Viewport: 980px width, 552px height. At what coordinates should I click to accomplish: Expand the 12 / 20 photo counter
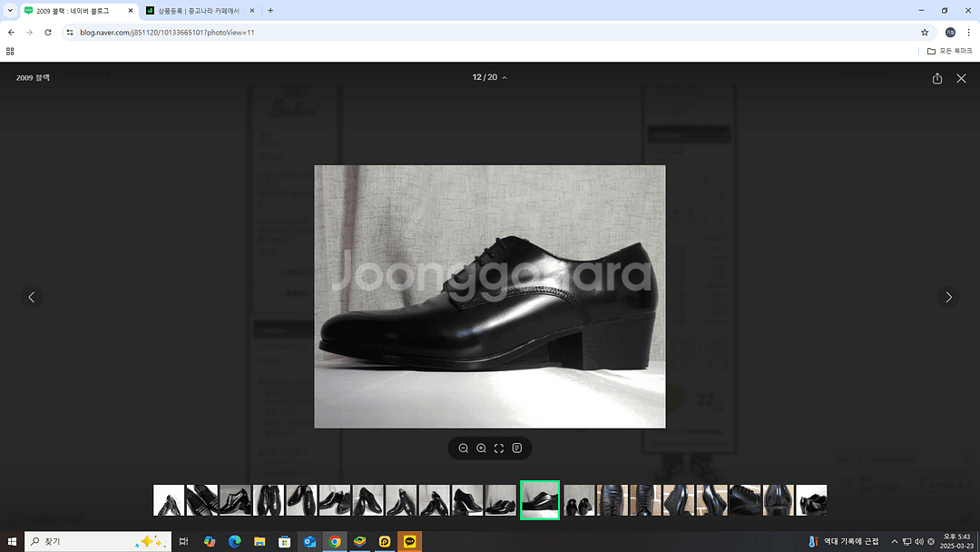[489, 77]
